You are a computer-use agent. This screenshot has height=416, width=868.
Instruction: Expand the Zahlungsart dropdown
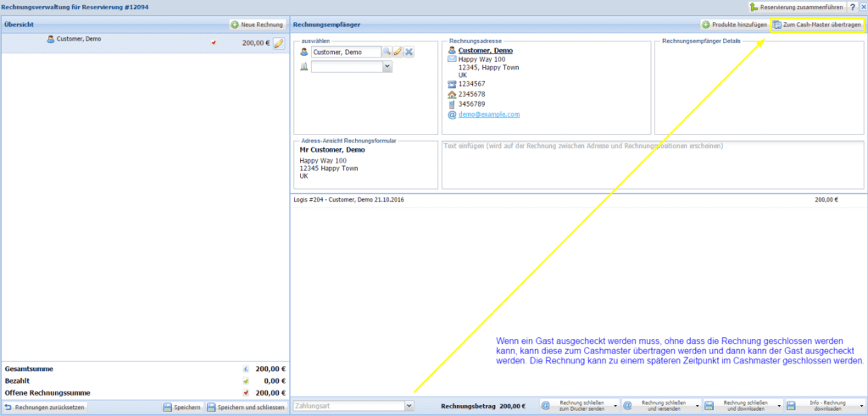409,407
